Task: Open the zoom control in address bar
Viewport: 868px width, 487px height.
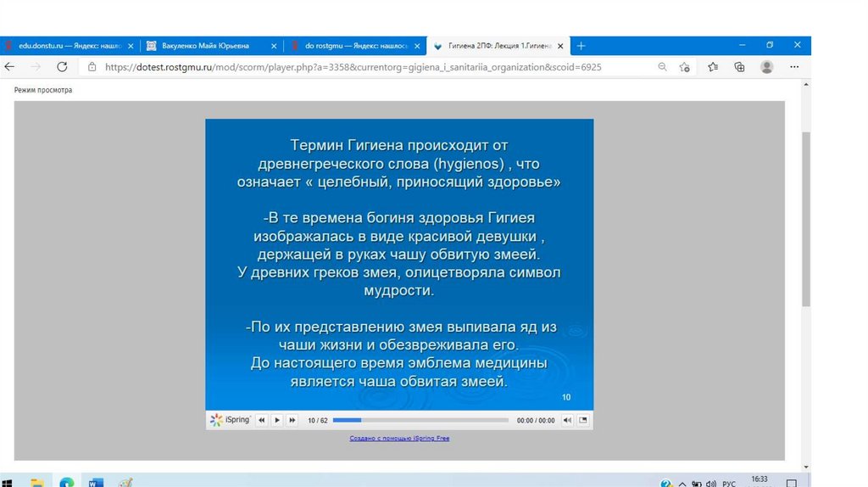Action: click(x=662, y=67)
